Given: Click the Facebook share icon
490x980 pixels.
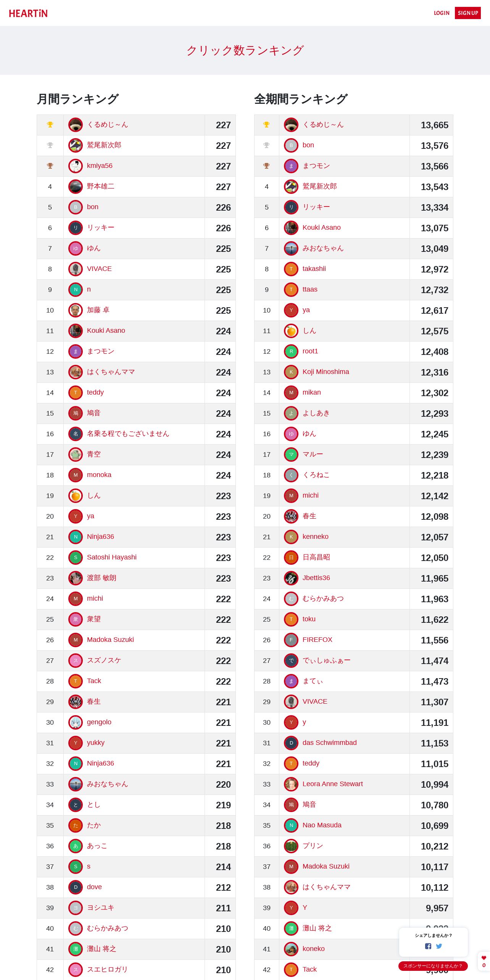Looking at the screenshot, I should (x=428, y=946).
